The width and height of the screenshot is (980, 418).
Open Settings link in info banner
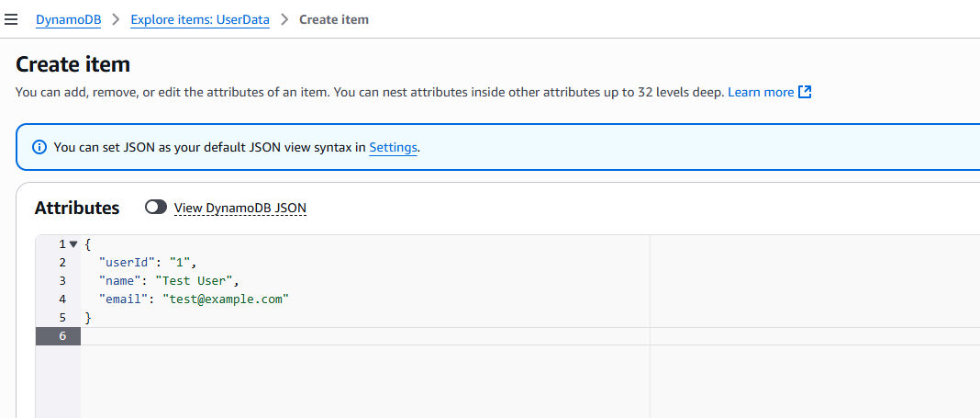coord(393,148)
